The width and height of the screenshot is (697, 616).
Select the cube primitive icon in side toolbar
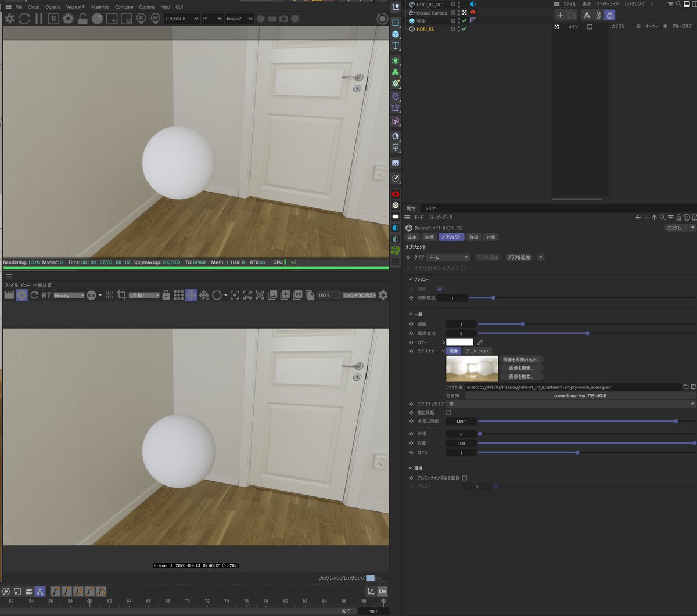[396, 34]
